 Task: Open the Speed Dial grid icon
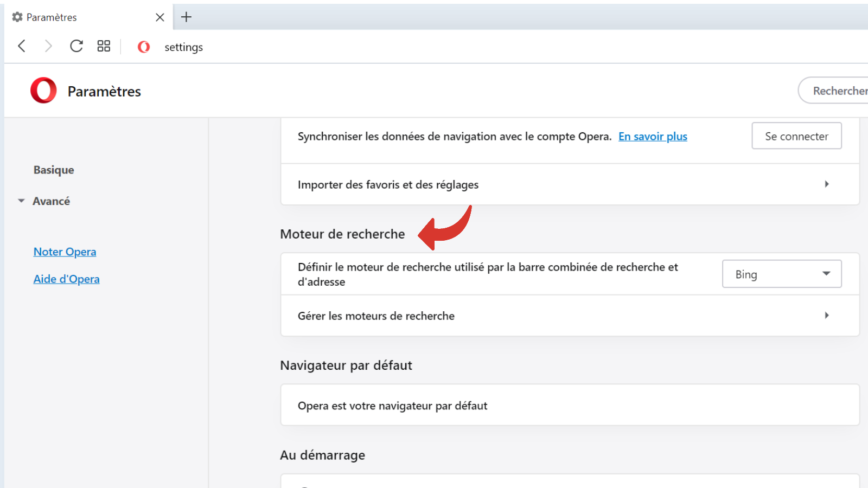104,46
